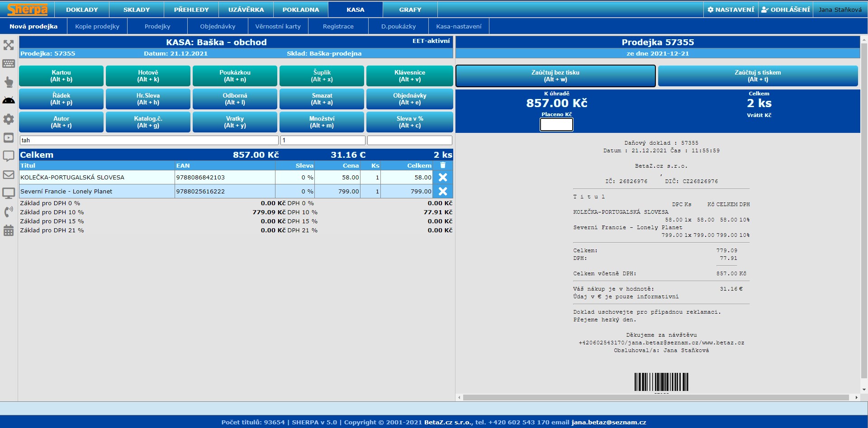This screenshot has height=428, width=868.
Task: Open the SKLADY main menu
Action: [x=136, y=9]
